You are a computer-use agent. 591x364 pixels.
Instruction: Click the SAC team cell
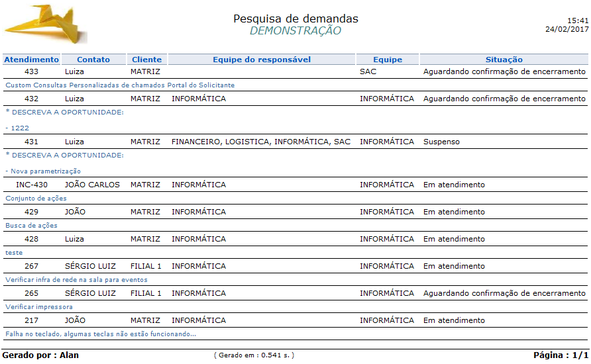368,71
